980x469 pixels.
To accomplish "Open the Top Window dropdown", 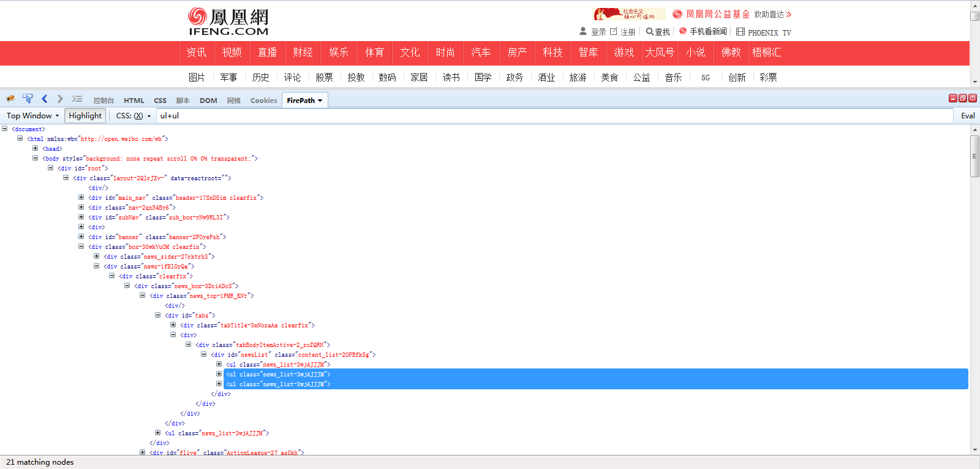I will click(x=32, y=116).
